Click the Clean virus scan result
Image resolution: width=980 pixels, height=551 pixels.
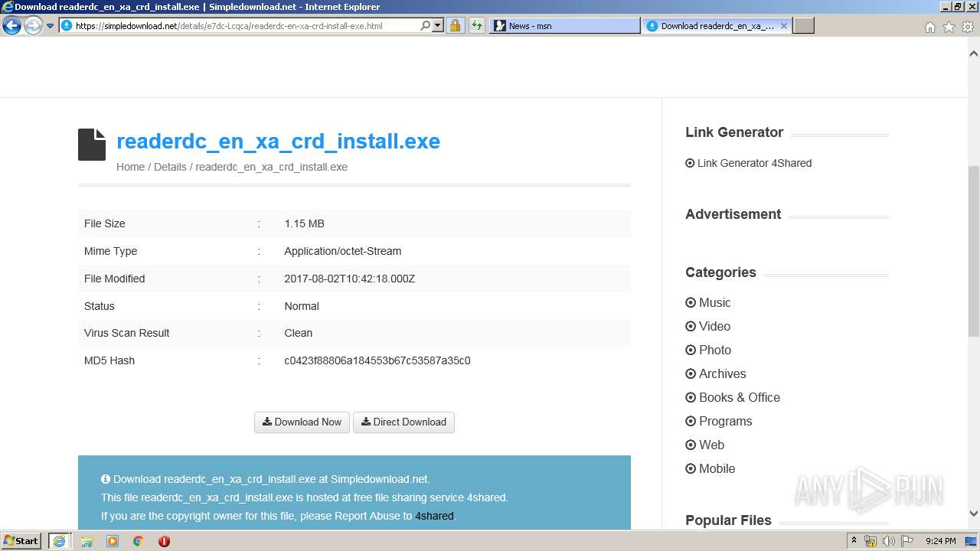tap(299, 333)
